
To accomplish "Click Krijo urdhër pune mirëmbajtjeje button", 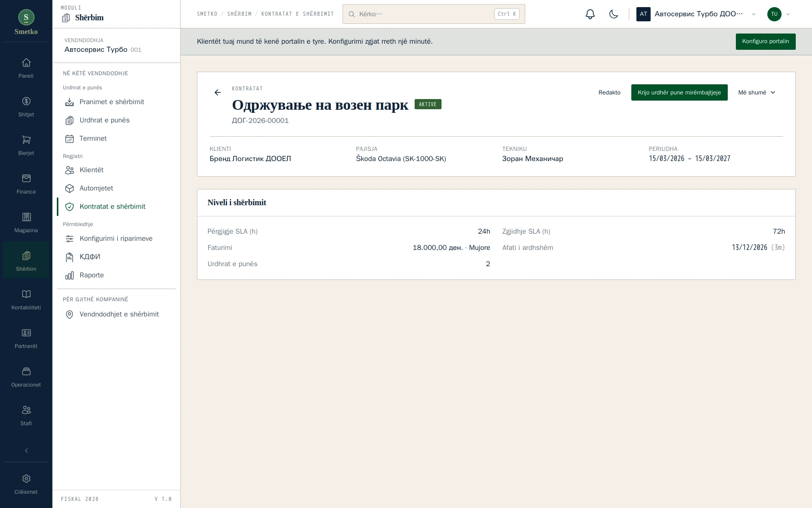I will point(679,92).
